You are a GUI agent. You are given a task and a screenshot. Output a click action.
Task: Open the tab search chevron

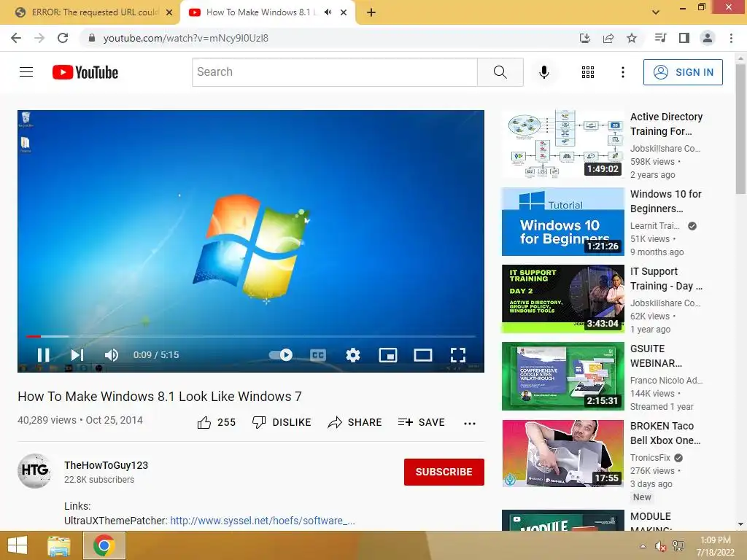tap(656, 12)
